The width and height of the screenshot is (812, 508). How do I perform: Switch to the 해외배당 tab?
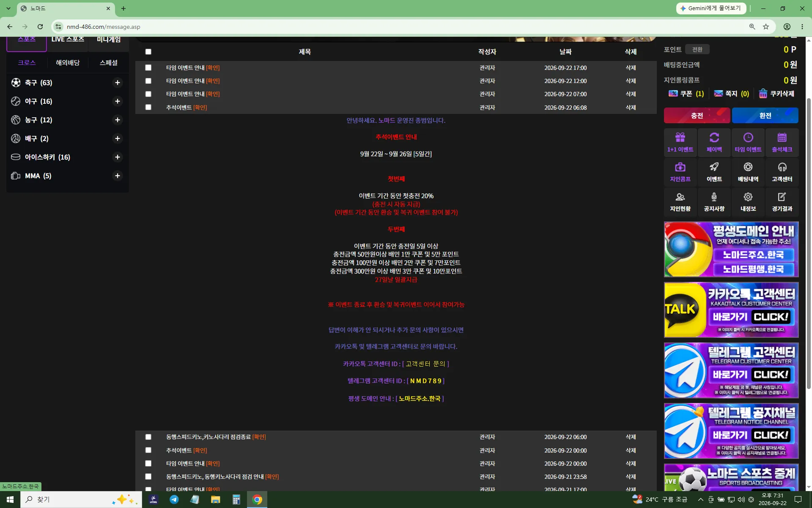68,63
